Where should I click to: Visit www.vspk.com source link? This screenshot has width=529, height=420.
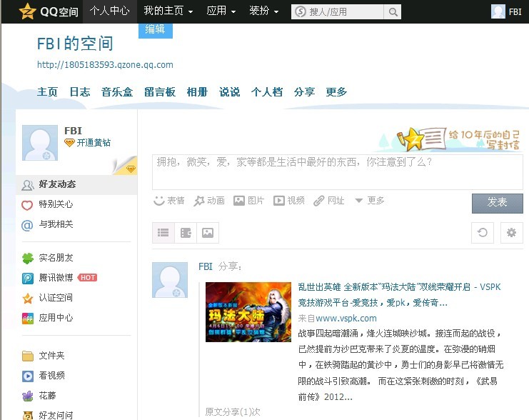[346, 318]
